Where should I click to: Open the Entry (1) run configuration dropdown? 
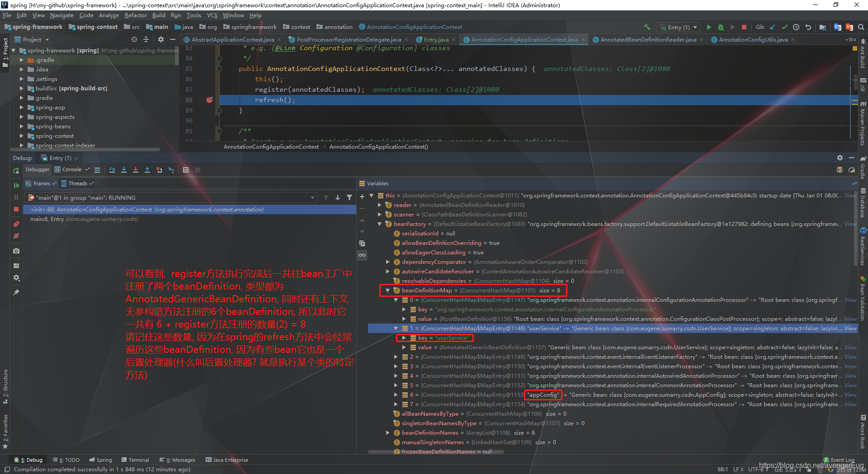tap(679, 27)
